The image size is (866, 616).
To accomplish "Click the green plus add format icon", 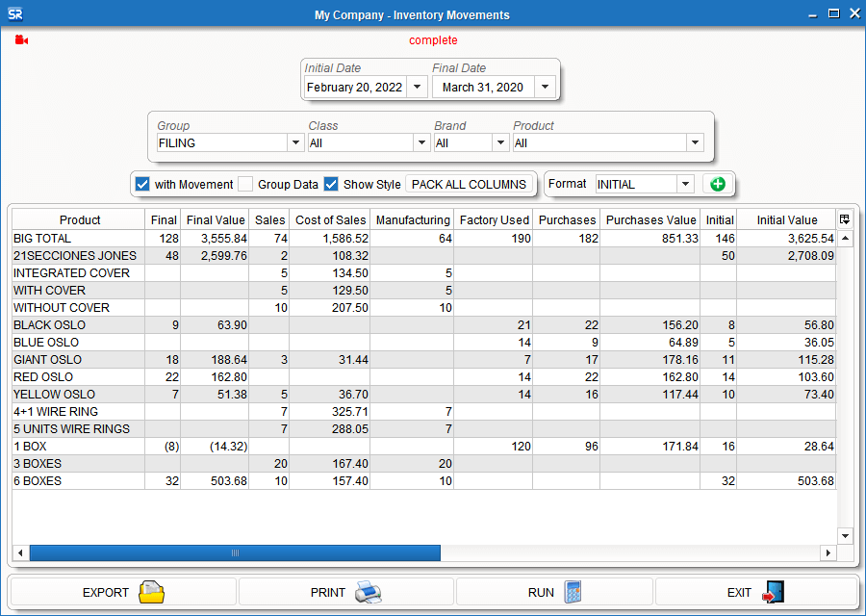I will click(x=718, y=184).
